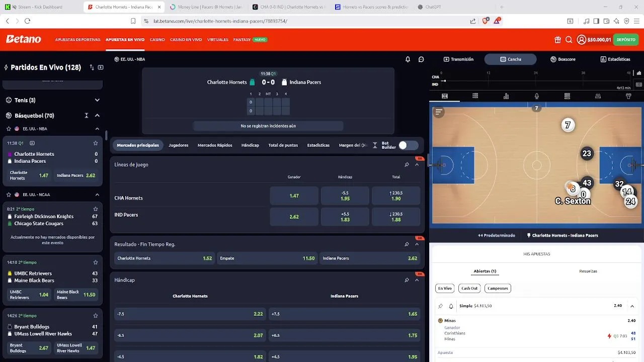This screenshot has width=644, height=362.
Task: Filter bets by En Vivo
Action: (445, 288)
